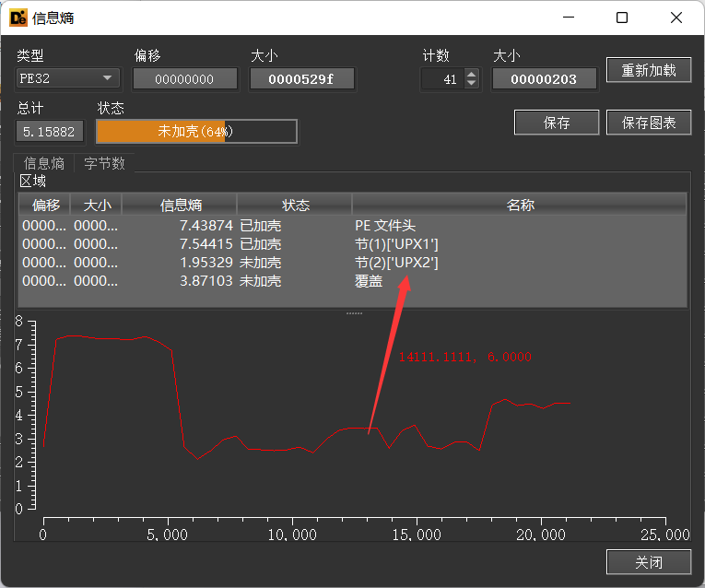Click entropy value 1.95329
The height and width of the screenshot is (588, 705).
point(206,262)
